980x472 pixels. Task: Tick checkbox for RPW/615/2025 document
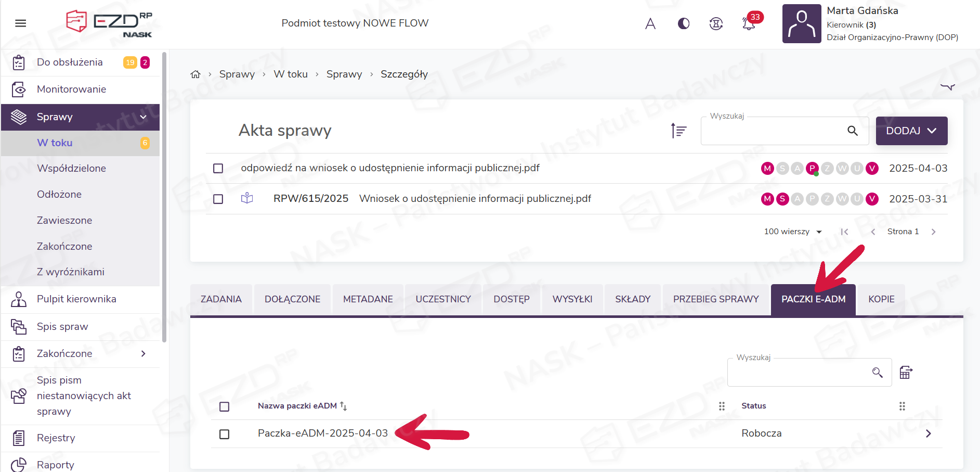218,199
